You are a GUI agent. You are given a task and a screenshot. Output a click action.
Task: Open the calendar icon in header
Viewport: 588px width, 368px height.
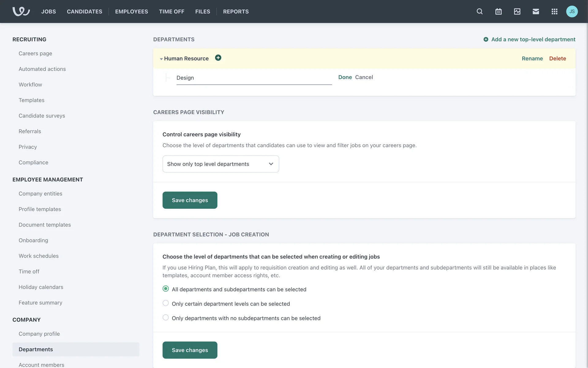[498, 11]
